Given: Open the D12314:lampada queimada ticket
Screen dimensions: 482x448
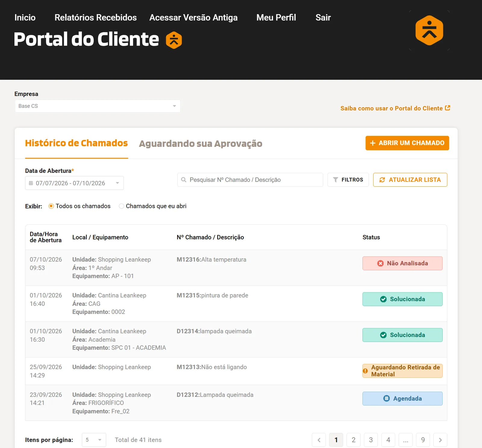Looking at the screenshot, I should coord(214,331).
